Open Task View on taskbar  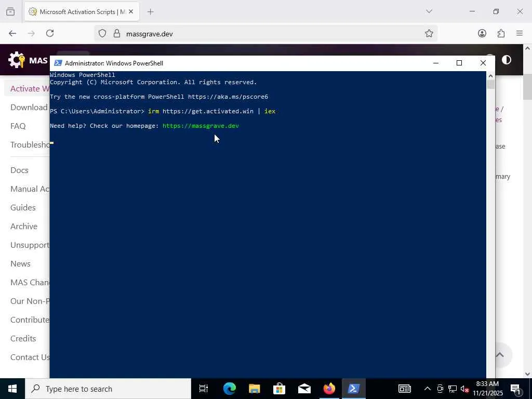pos(204,389)
